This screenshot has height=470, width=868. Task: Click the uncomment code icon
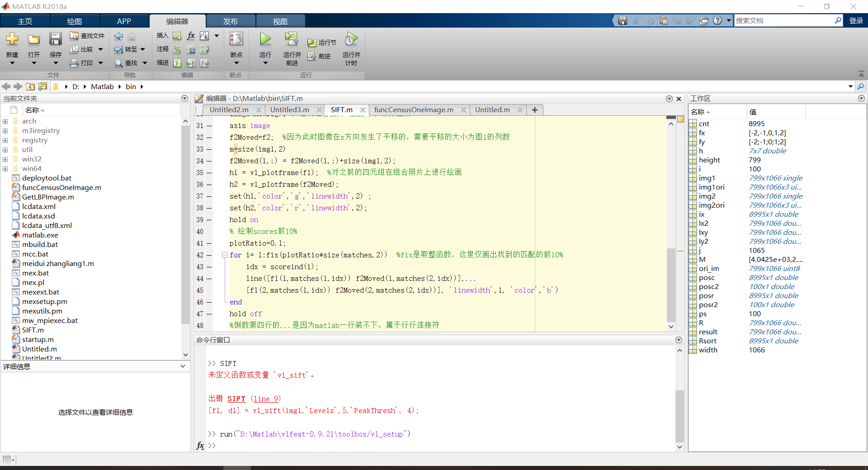[x=191, y=49]
